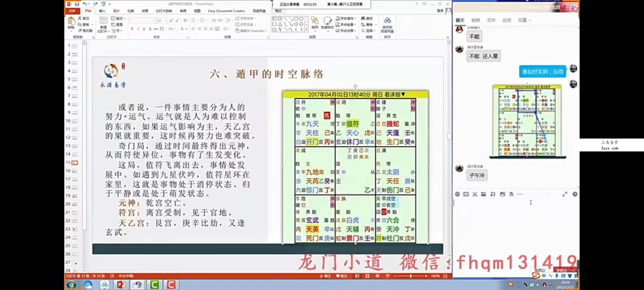The height and width of the screenshot is (290, 644).
Task: Toggle the Notes pane in status bar
Action: point(325,276)
